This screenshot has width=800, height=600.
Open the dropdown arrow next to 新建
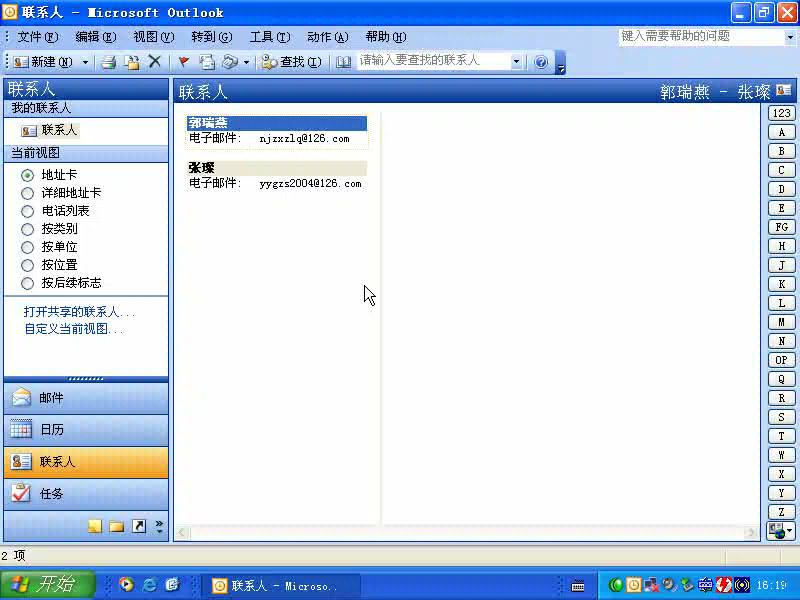pos(85,62)
